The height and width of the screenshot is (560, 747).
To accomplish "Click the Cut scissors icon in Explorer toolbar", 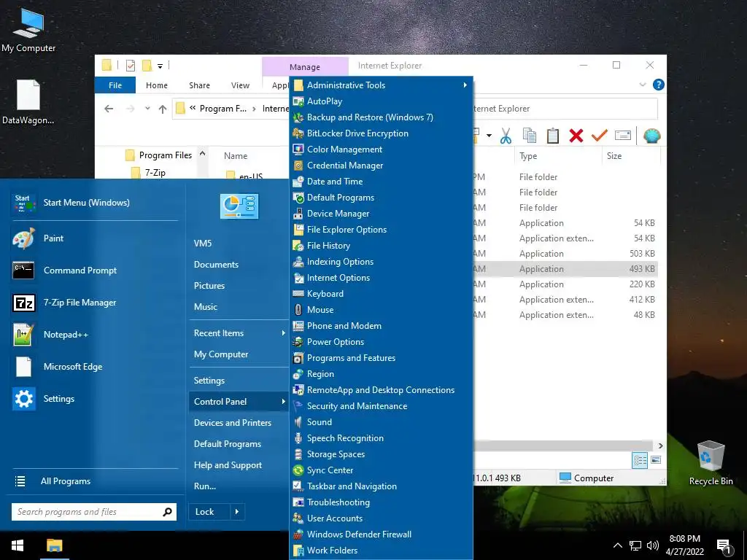I will (506, 136).
